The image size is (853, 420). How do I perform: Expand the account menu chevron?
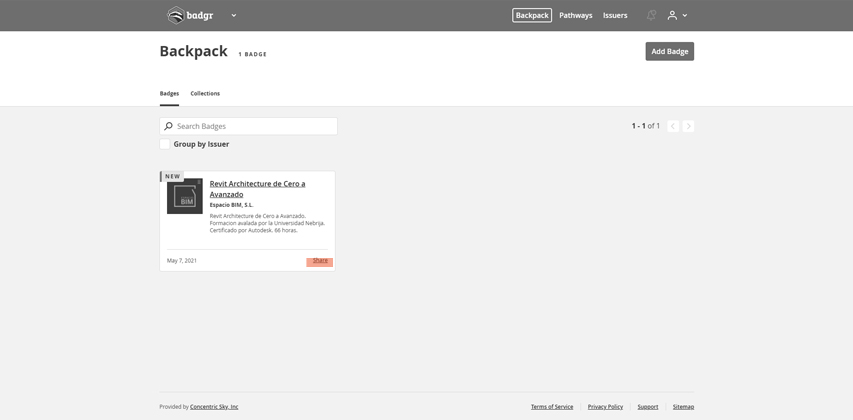[685, 15]
